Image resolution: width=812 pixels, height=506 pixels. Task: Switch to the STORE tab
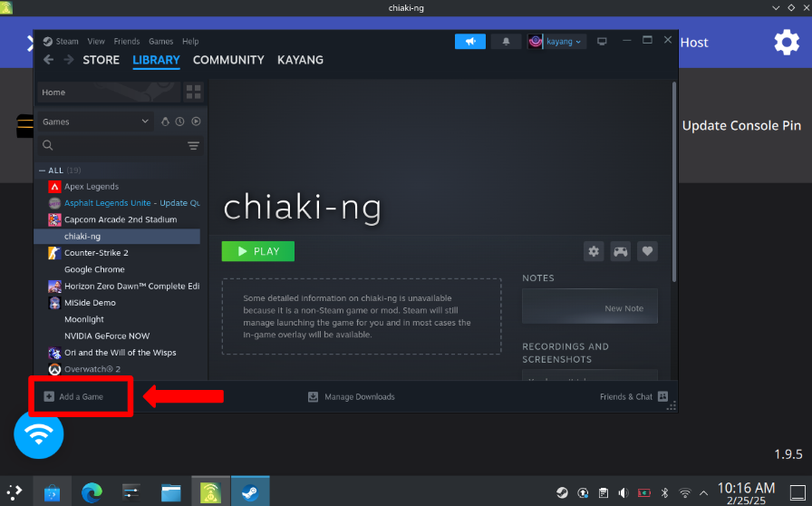101,60
